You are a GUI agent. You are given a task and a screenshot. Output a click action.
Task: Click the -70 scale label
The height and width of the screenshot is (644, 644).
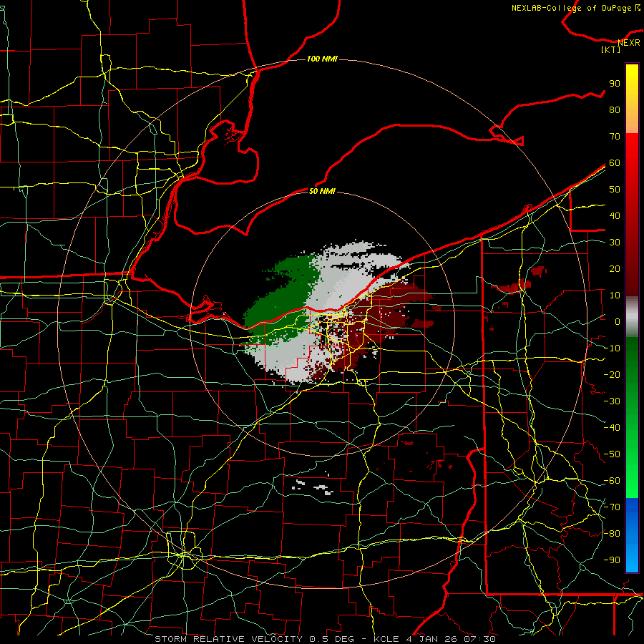click(x=612, y=507)
